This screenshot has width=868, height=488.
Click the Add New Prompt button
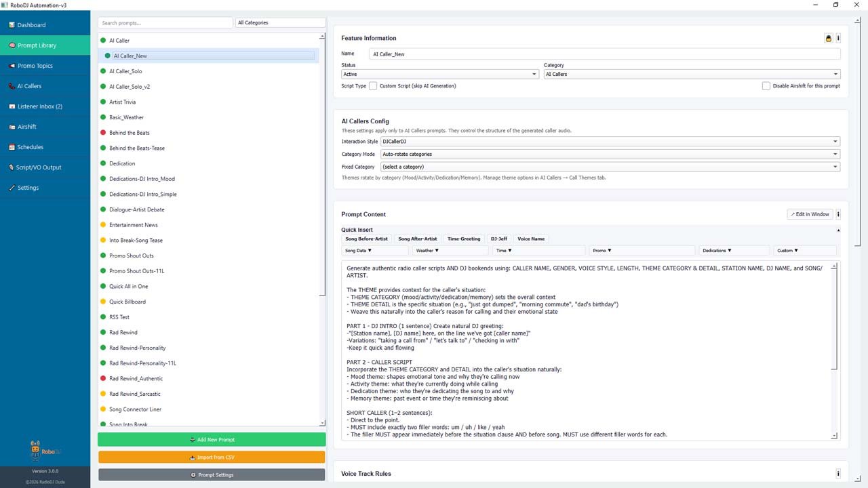coord(212,440)
